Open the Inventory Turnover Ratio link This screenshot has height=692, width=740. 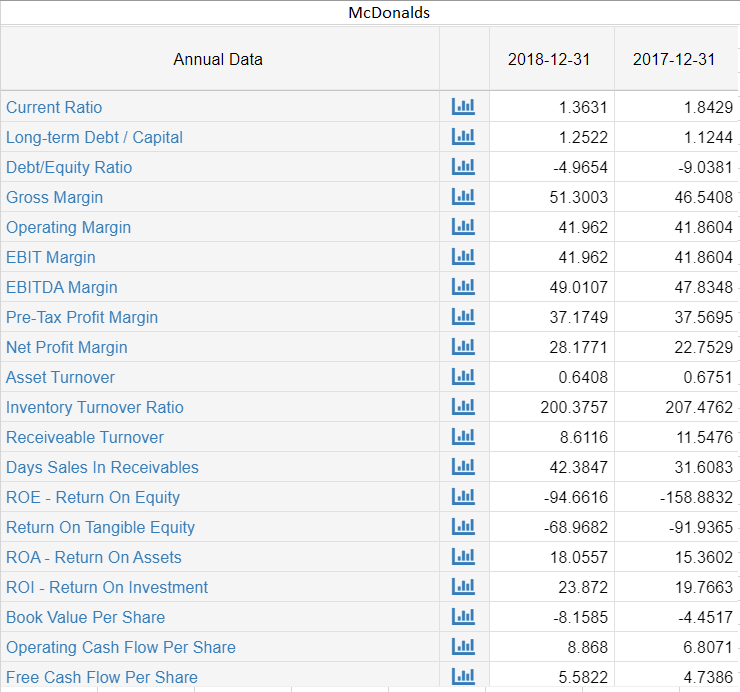(x=94, y=407)
